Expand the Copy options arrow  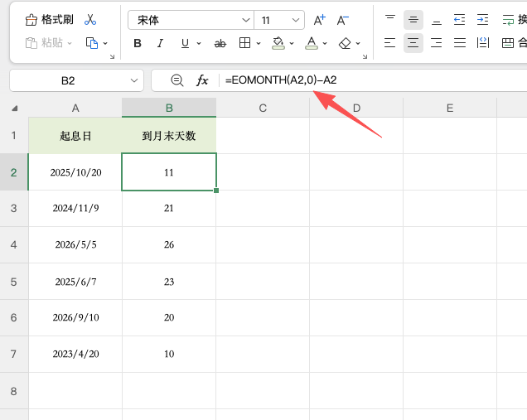point(105,43)
